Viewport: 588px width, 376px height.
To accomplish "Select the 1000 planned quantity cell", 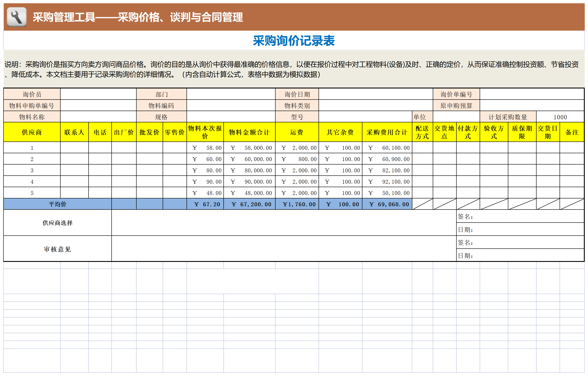I will tap(560, 117).
